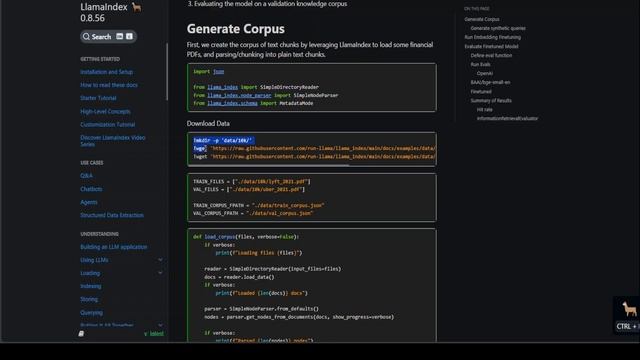Image resolution: width=640 pixels, height=360 pixels.
Task: Click the highlighted mkdir command line
Action: [224, 140]
